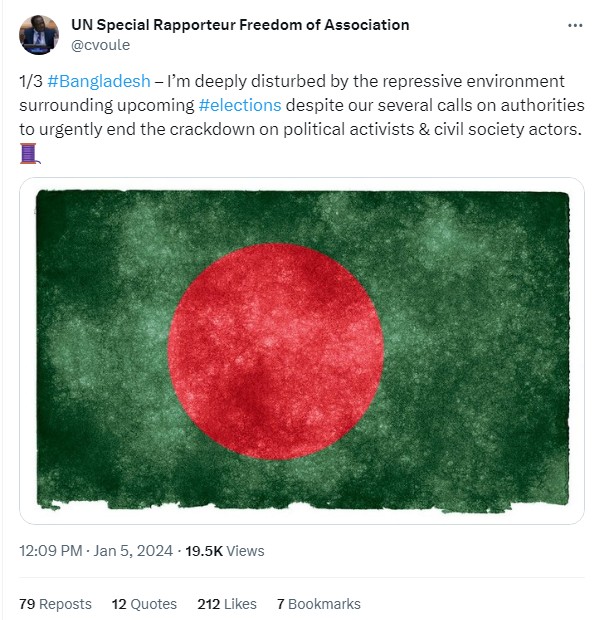Click the red circle in the flag image
Viewport: 594px width, 620px height.
pyautogui.click(x=276, y=351)
